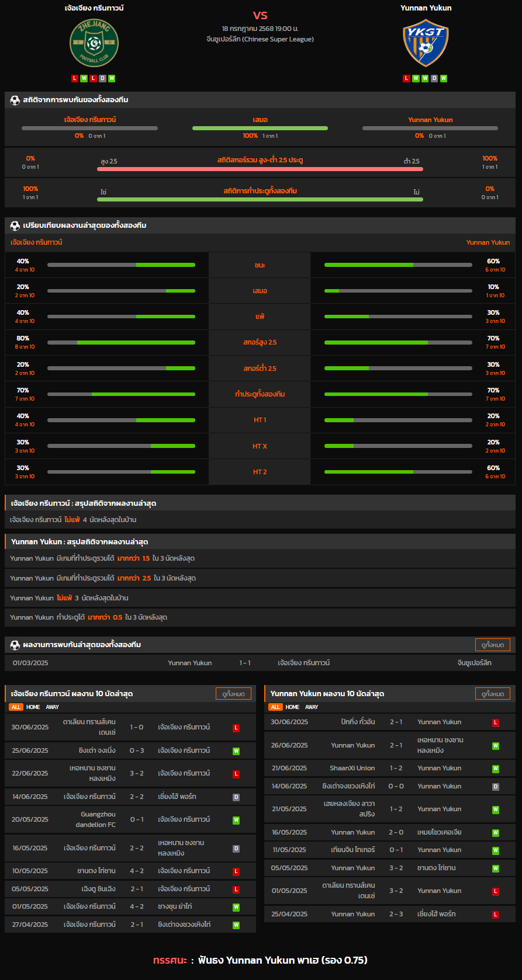Screen dimensions: 522x980
Task: Click the L badge for the 10/05/2025 Zhejiang match
Action: click(236, 871)
